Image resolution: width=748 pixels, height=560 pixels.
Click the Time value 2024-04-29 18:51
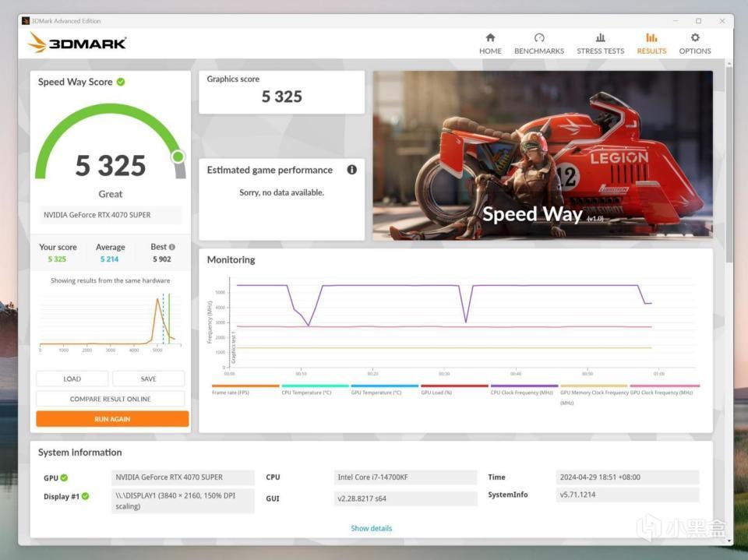627,477
